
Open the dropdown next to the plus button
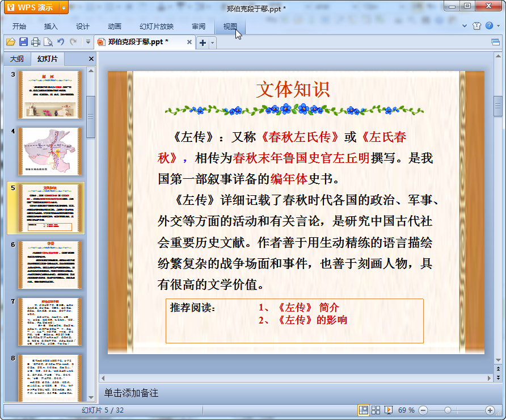212,43
